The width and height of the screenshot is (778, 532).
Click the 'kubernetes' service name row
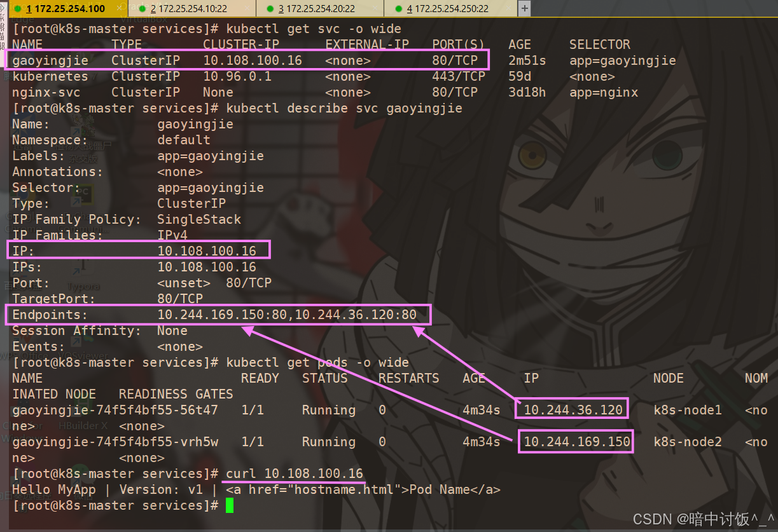50,76
